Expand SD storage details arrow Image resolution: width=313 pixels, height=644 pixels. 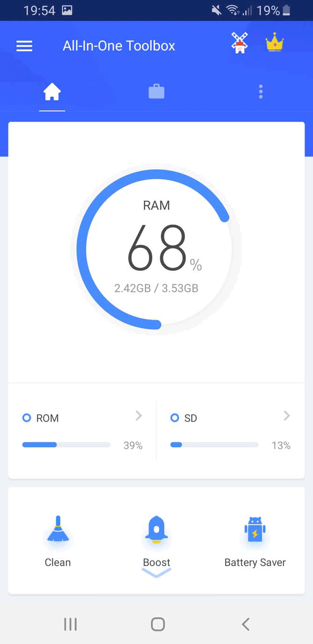[287, 416]
